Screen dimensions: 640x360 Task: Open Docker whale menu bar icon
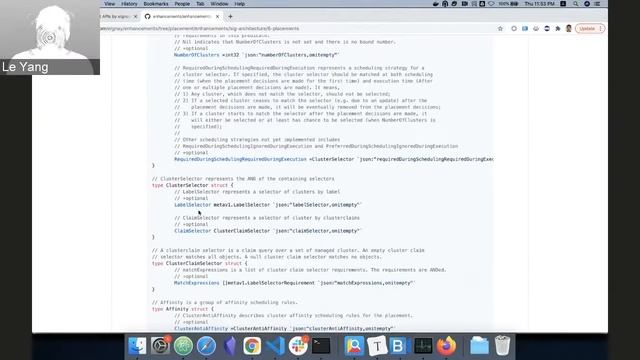pyautogui.click(x=436, y=4)
